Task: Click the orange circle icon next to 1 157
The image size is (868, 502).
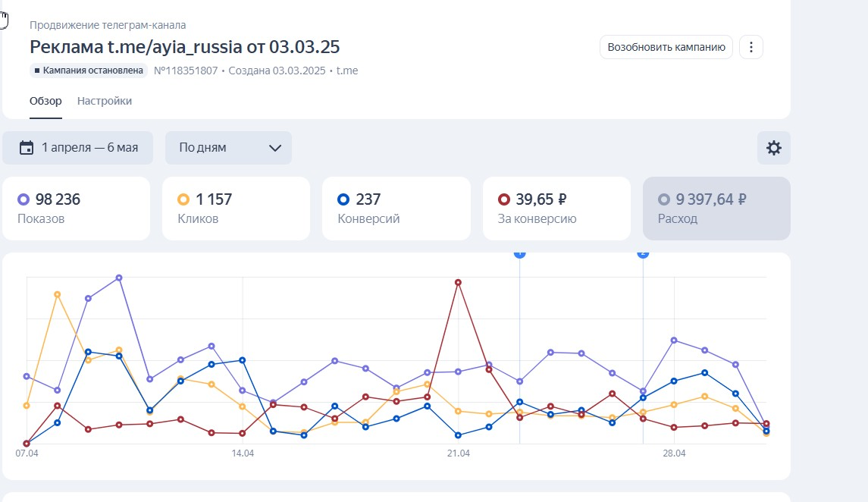Action: click(183, 199)
